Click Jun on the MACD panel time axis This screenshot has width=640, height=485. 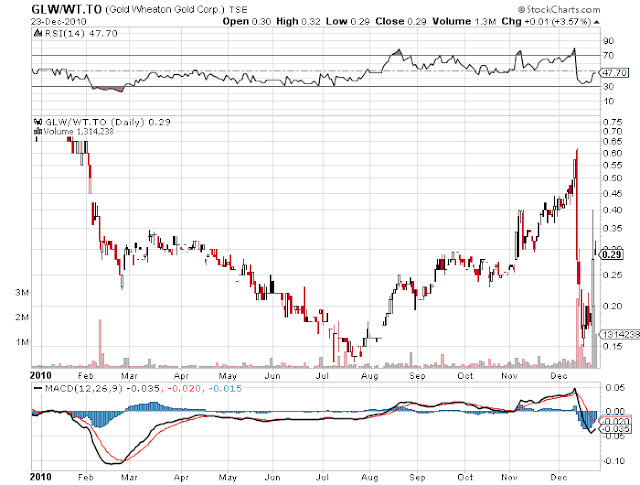[273, 477]
